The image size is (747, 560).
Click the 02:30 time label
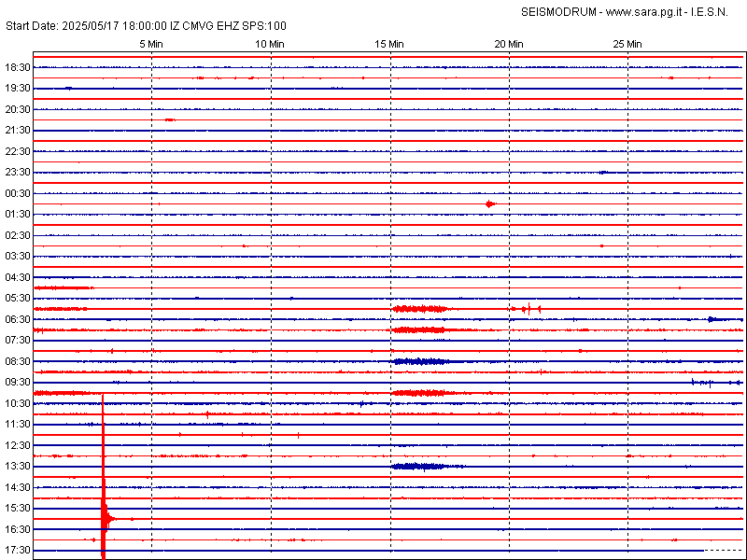pos(18,235)
